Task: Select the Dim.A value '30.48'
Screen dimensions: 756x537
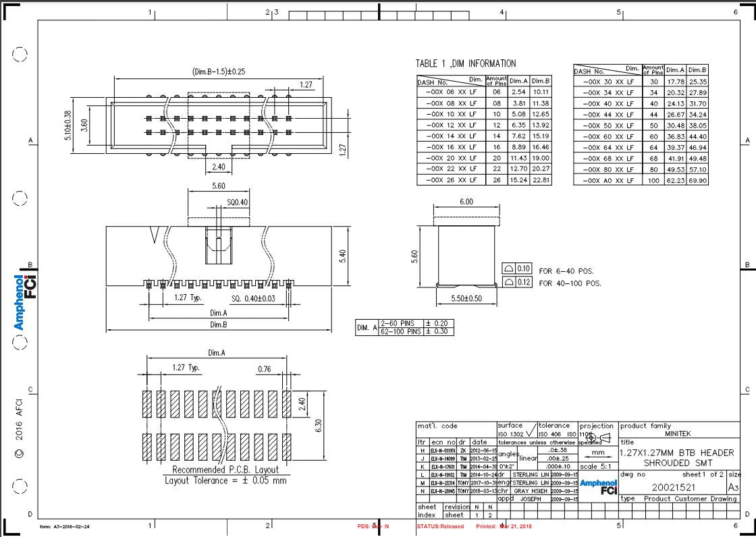Action: click(676, 125)
